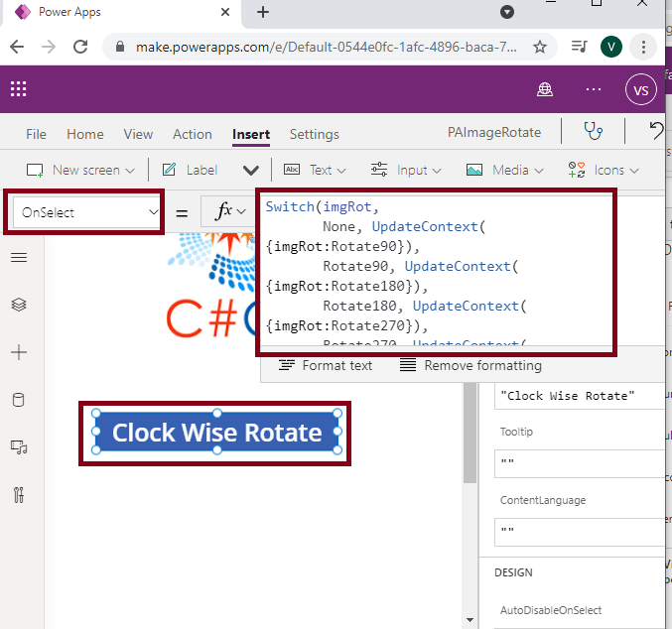This screenshot has width=672, height=629.
Task: Click the ContentLanguage property field
Action: pos(580,532)
